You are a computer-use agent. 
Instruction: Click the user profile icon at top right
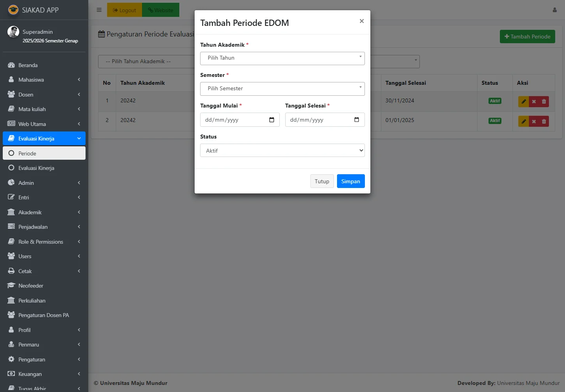coord(554,10)
